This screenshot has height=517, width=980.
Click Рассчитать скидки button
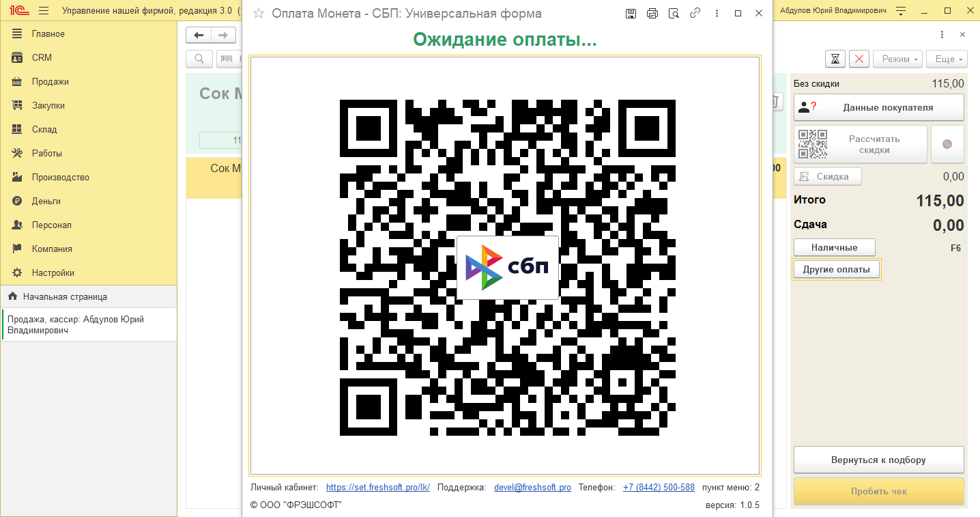(861, 144)
